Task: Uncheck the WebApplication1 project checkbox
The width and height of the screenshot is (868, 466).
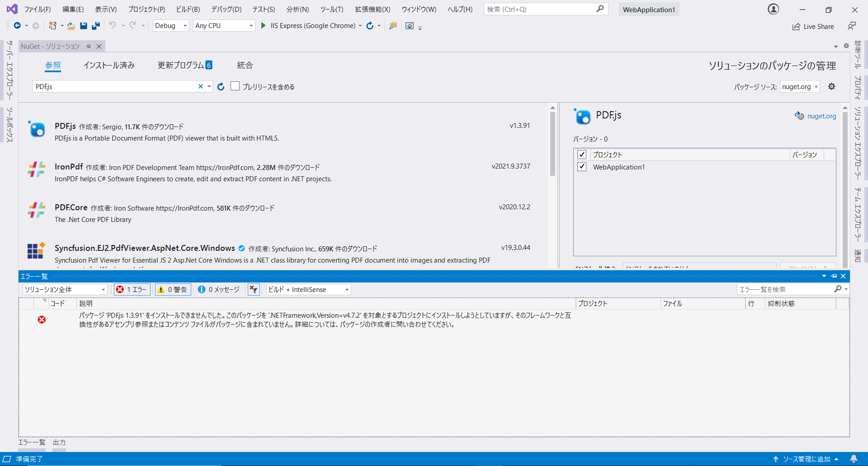Action: pyautogui.click(x=582, y=167)
